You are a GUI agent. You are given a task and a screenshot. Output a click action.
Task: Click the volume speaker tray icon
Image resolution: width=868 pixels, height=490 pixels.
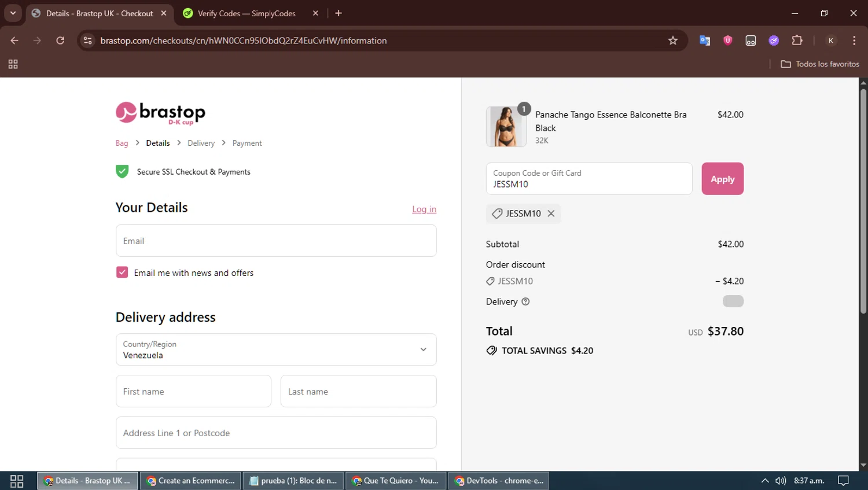click(781, 481)
